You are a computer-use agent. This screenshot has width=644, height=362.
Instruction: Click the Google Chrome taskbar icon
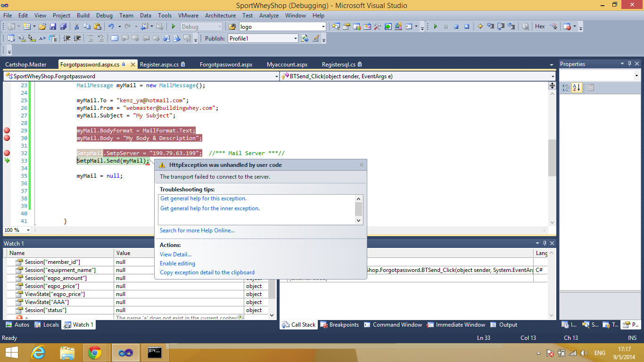[x=95, y=353]
